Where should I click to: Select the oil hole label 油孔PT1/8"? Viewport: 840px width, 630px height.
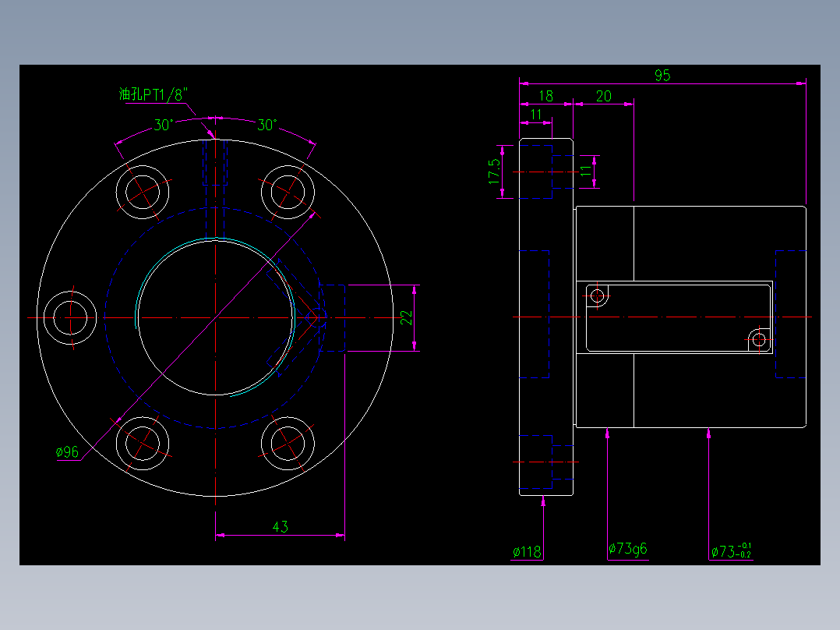point(154,95)
